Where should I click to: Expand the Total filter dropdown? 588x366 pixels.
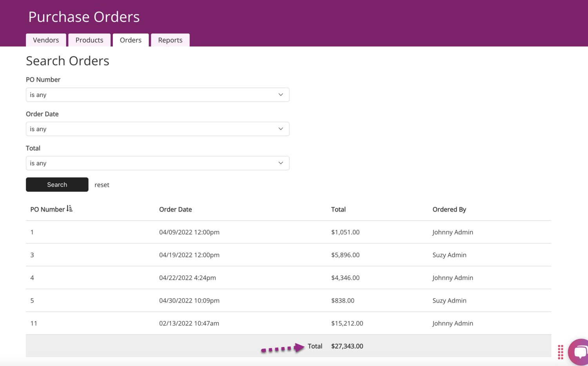(x=157, y=163)
